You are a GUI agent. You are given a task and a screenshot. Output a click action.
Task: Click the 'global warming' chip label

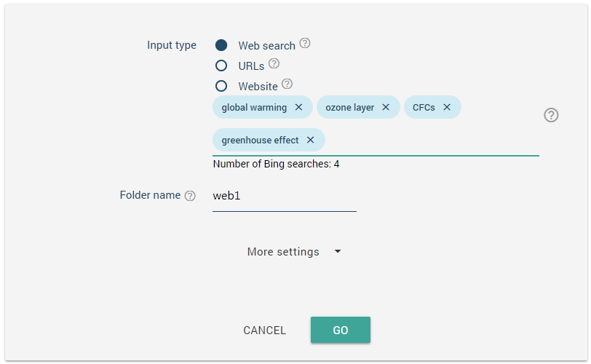tap(254, 107)
